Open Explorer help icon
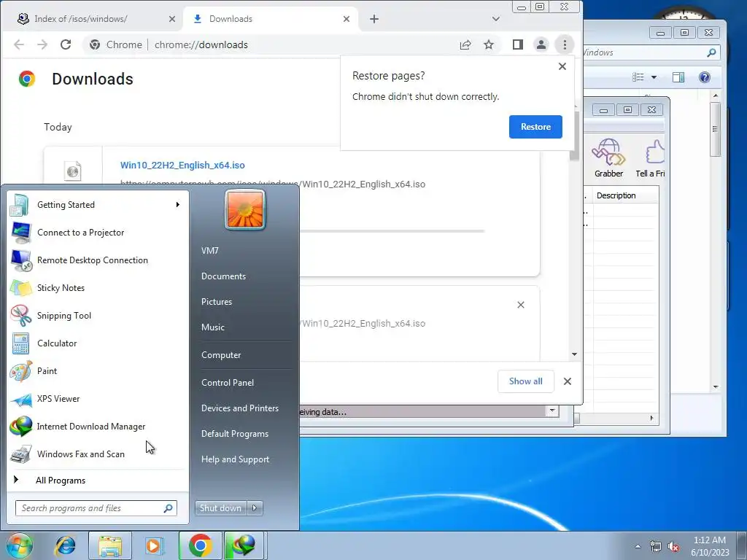Screen dimensions: 747x560 705,77
